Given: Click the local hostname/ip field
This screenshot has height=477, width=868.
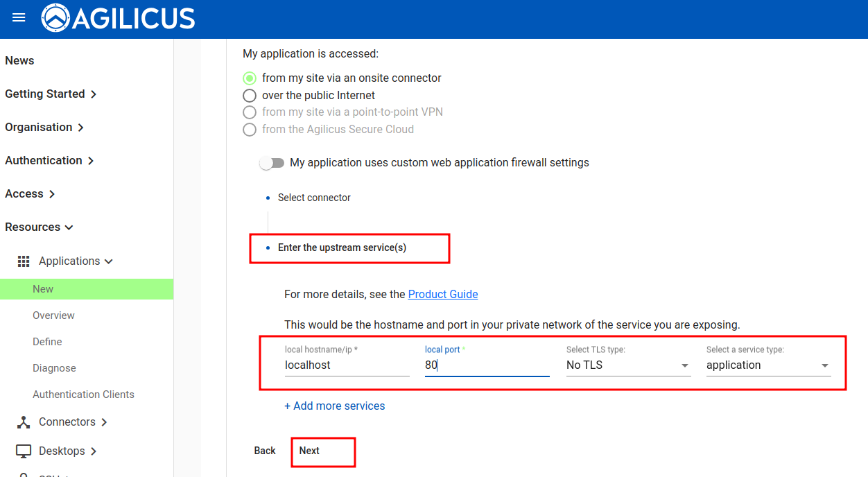Looking at the screenshot, I should point(347,365).
